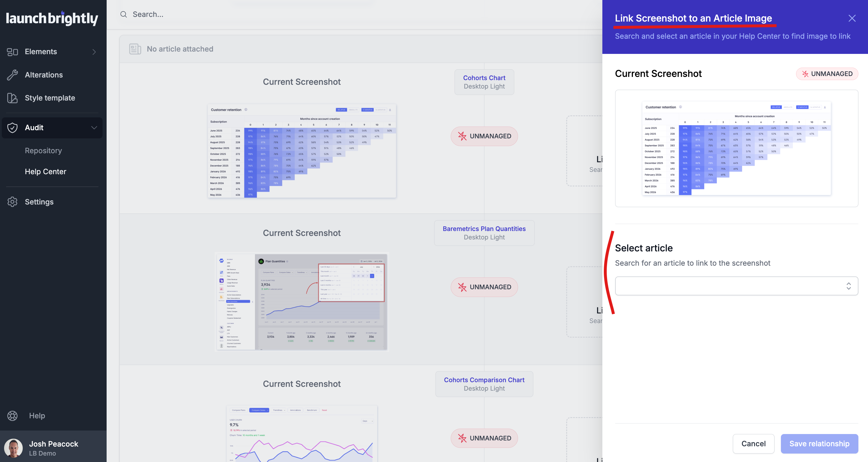The width and height of the screenshot is (868, 462).
Task: Click the Audit shield icon
Action: (x=13, y=128)
